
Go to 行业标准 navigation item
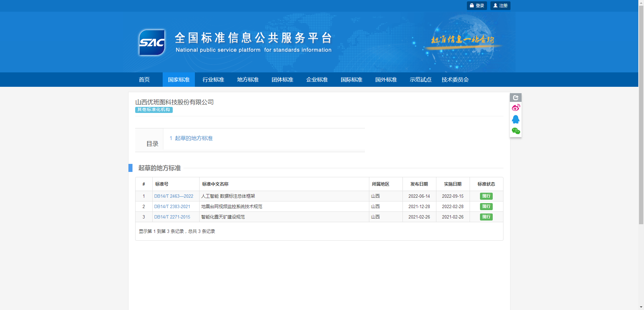(213, 80)
